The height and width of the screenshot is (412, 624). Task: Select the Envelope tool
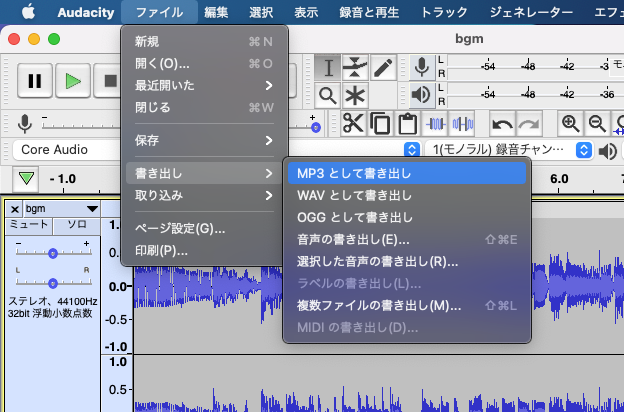click(x=355, y=67)
